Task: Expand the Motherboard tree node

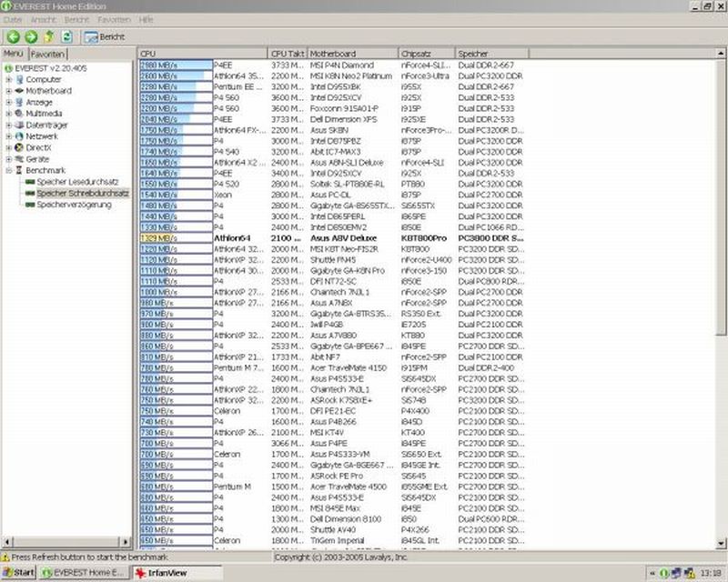Action: (x=8, y=91)
